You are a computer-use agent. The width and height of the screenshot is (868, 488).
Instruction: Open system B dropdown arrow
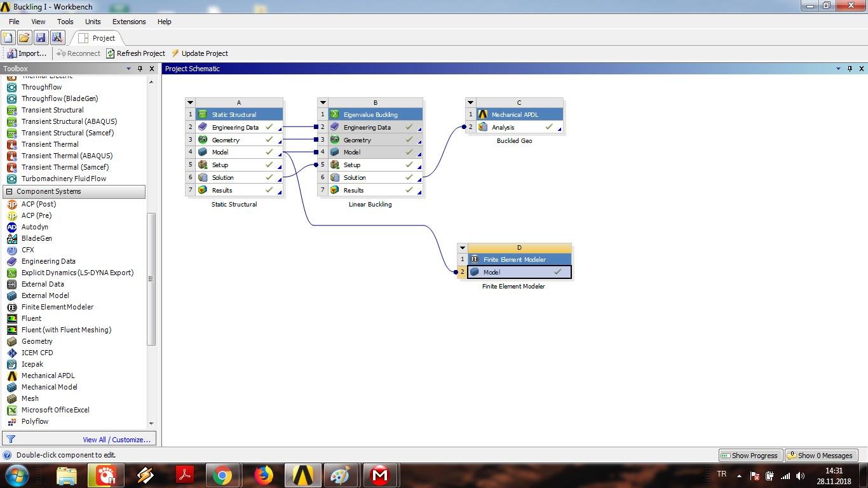coord(323,102)
